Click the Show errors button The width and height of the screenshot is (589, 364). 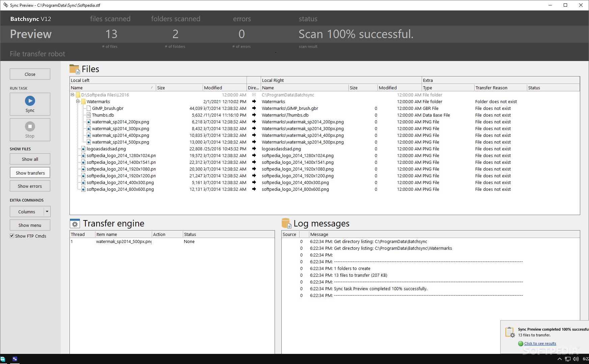[30, 186]
